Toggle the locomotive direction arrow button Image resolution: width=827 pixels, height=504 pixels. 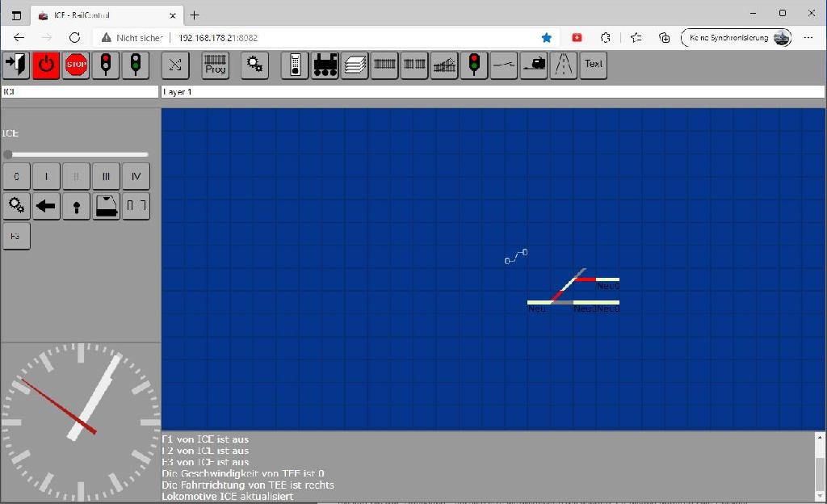[x=46, y=206]
